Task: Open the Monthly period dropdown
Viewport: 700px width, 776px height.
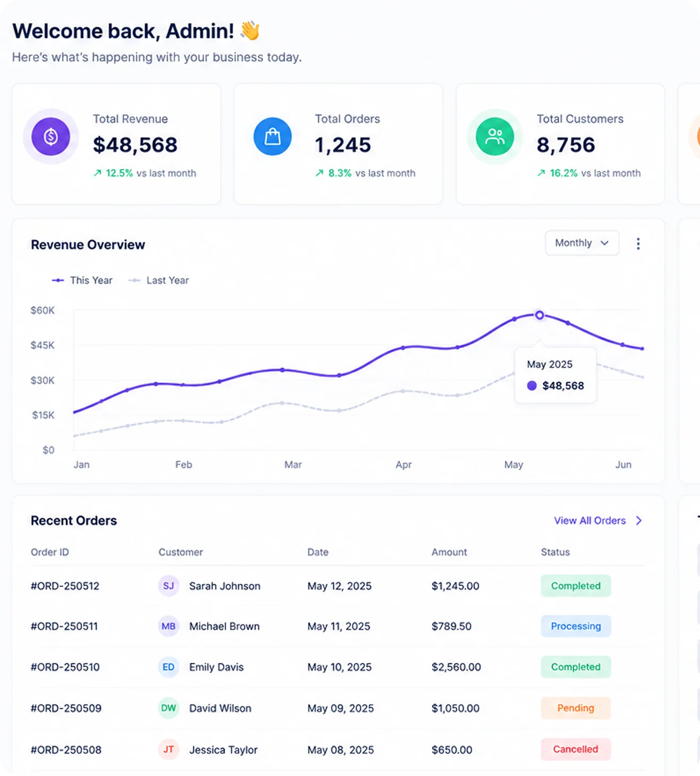Action: (x=582, y=243)
